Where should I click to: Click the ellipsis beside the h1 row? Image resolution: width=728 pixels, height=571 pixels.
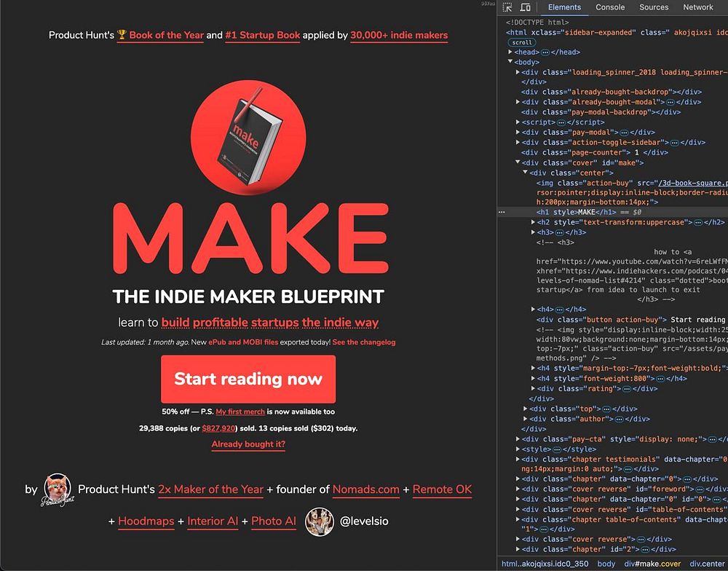(x=502, y=212)
